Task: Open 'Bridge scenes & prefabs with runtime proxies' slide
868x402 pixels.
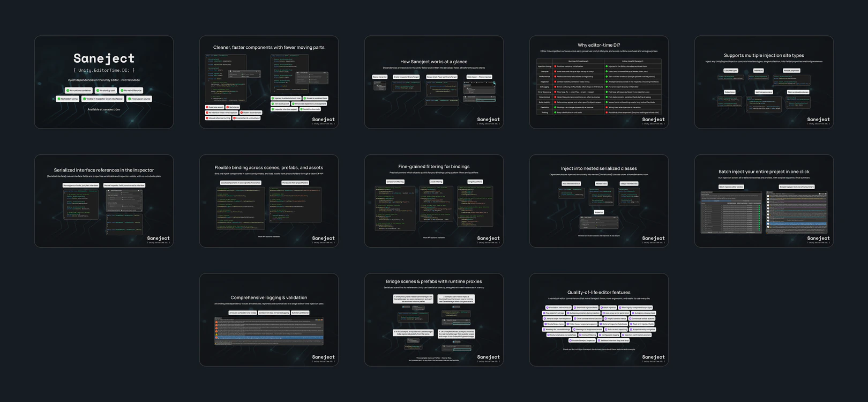Action: pyautogui.click(x=434, y=320)
